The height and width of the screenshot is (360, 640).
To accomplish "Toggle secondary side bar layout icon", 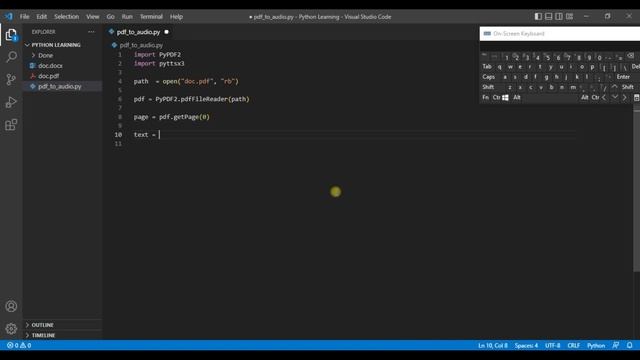I will click(559, 16).
